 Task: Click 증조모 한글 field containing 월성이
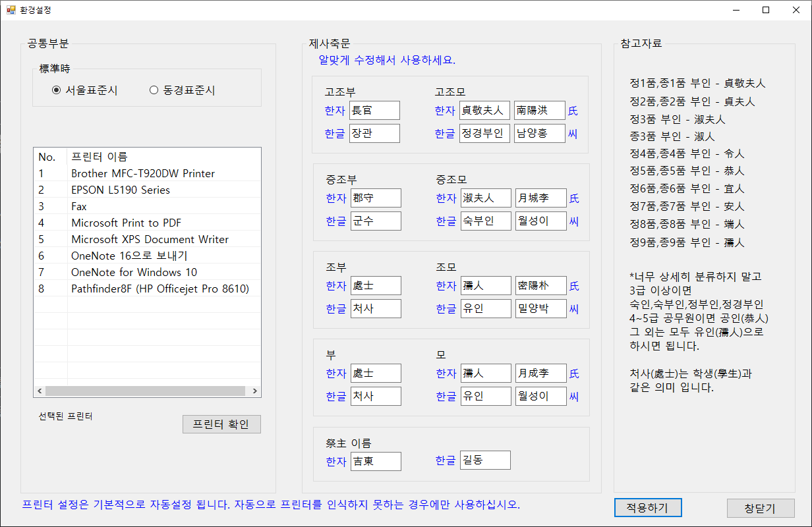[541, 221]
